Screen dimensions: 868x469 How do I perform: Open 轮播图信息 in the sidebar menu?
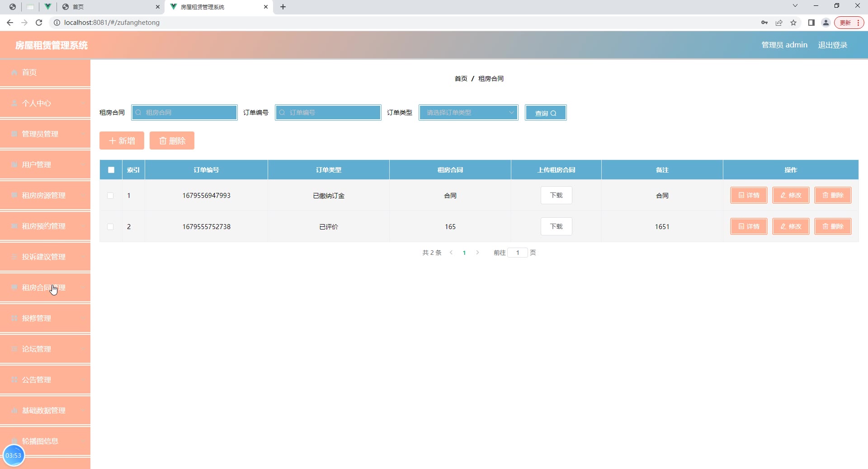pos(45,441)
